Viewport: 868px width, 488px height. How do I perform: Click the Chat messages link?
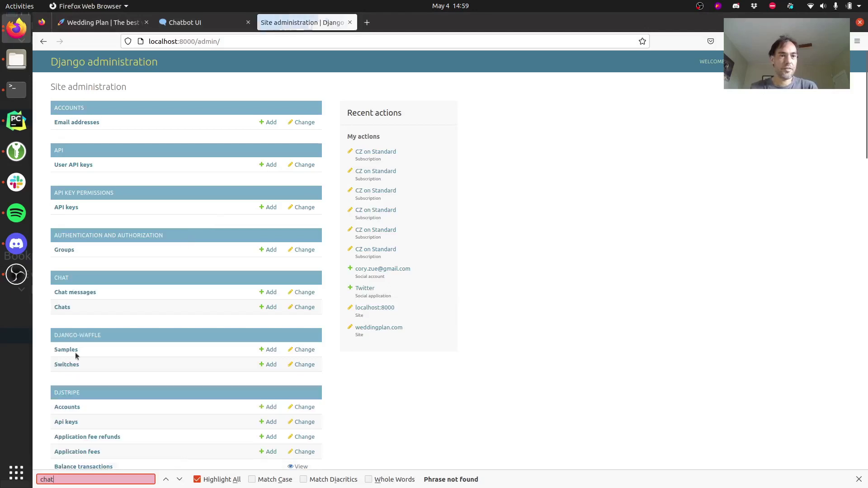[75, 292]
